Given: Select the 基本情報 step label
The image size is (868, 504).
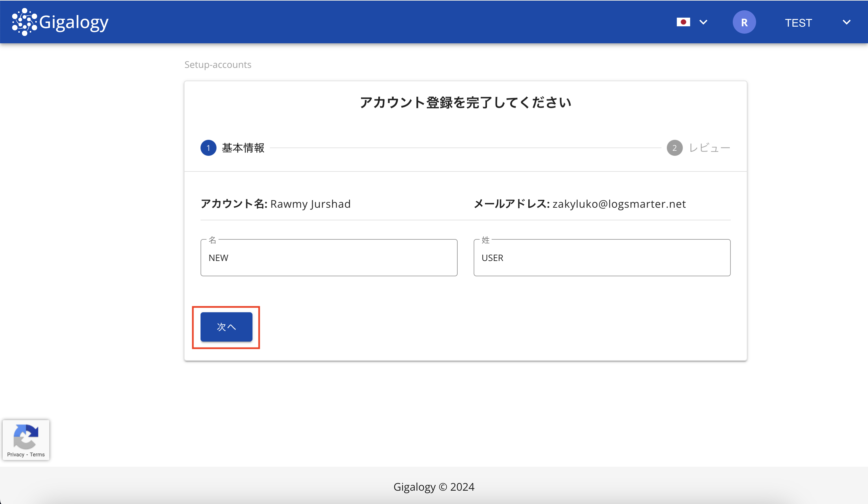Looking at the screenshot, I should point(243,148).
